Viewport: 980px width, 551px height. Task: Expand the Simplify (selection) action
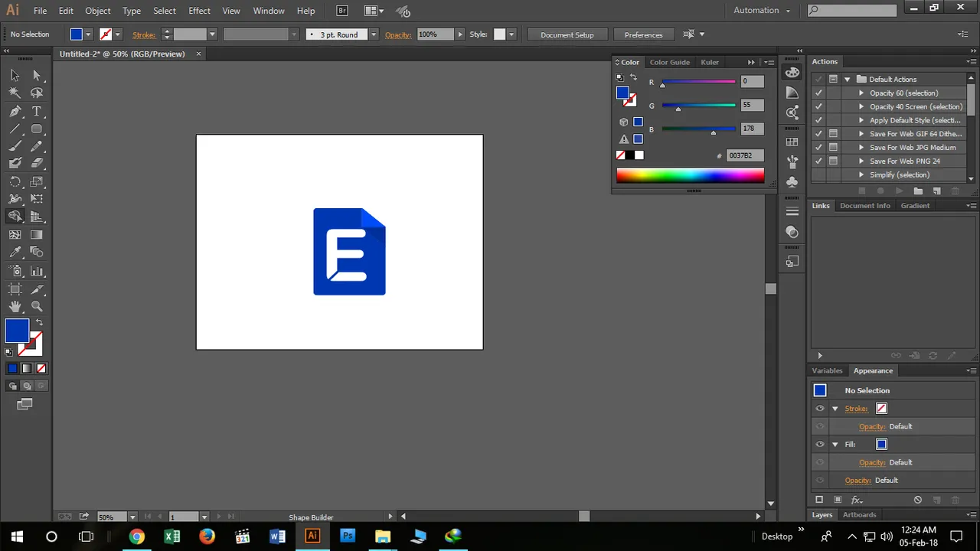(861, 174)
